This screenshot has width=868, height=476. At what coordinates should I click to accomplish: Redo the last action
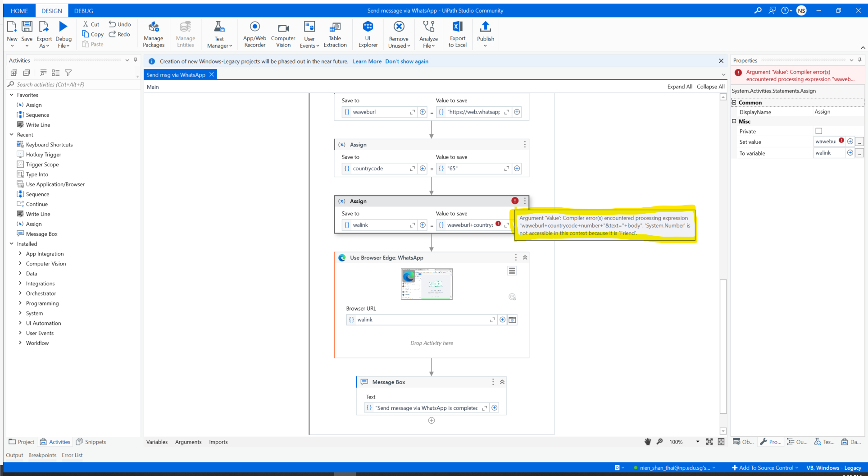pos(119,34)
